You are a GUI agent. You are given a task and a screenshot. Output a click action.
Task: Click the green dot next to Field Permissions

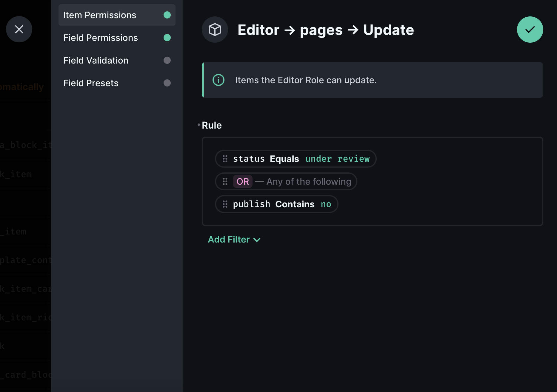tap(167, 38)
